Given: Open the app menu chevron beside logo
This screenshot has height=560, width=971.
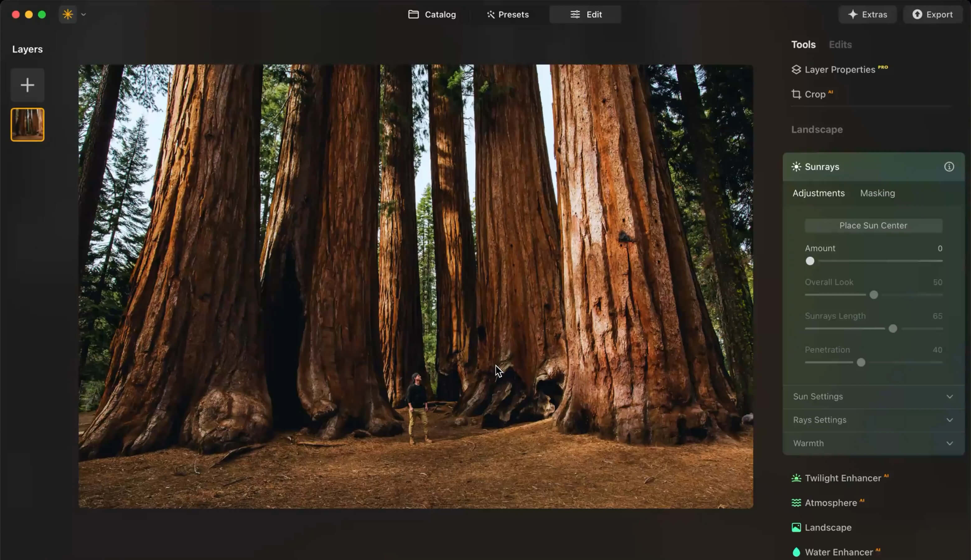Looking at the screenshot, I should [83, 15].
